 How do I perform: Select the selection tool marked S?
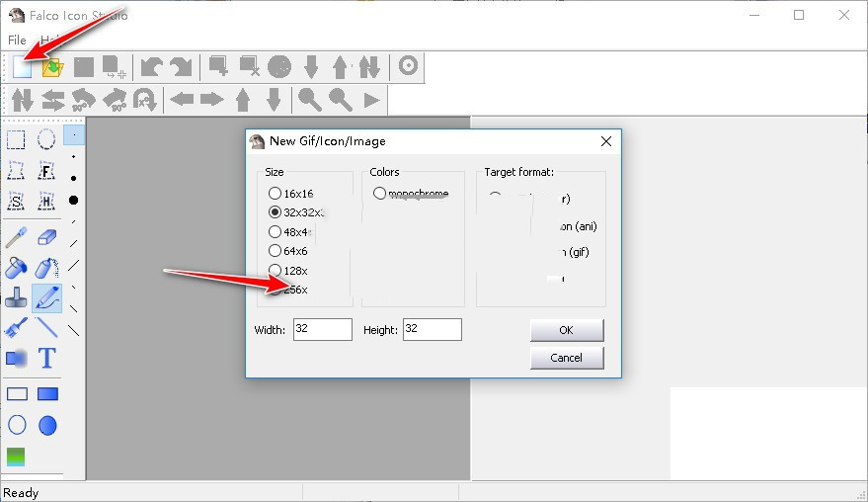pyautogui.click(x=16, y=202)
